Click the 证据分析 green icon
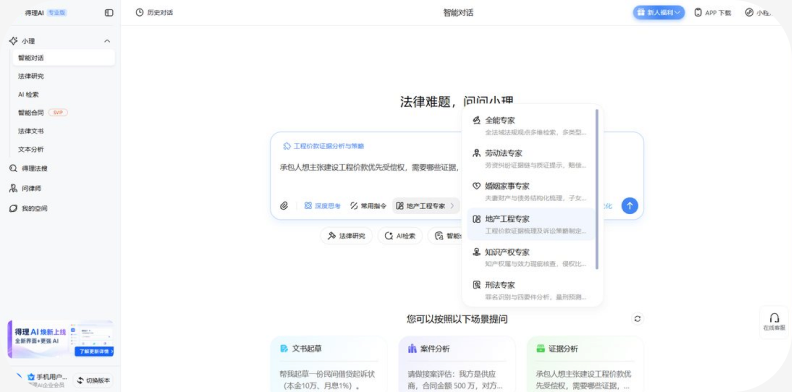 click(x=540, y=349)
